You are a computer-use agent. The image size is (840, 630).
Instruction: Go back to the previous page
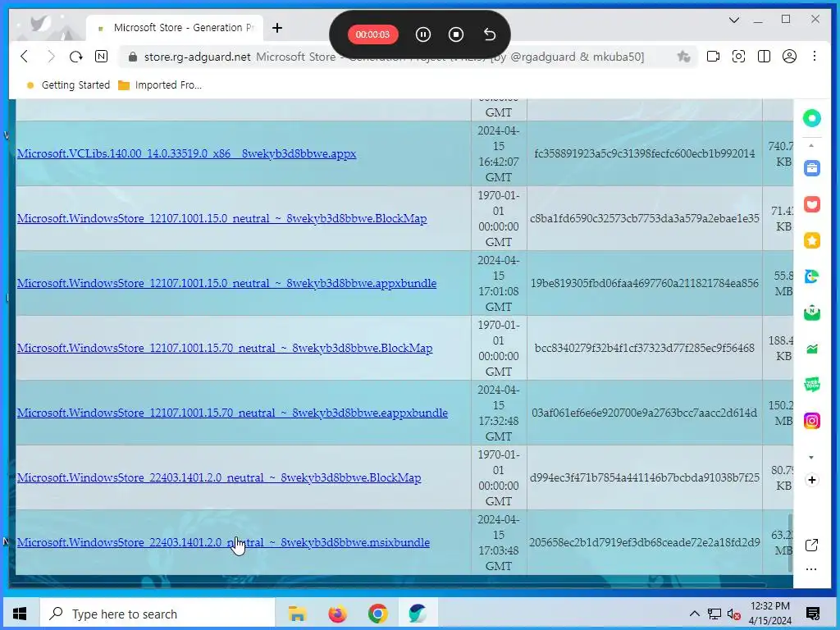25,57
